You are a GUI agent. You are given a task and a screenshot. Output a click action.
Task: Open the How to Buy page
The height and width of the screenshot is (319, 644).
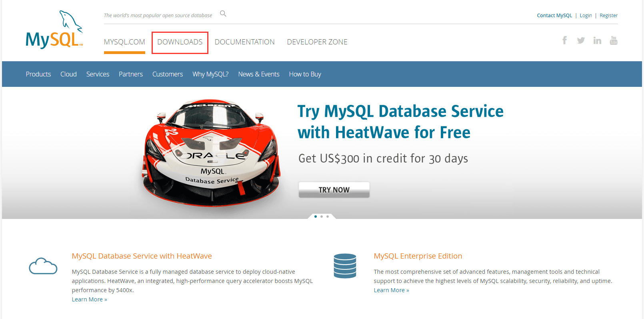tap(305, 74)
